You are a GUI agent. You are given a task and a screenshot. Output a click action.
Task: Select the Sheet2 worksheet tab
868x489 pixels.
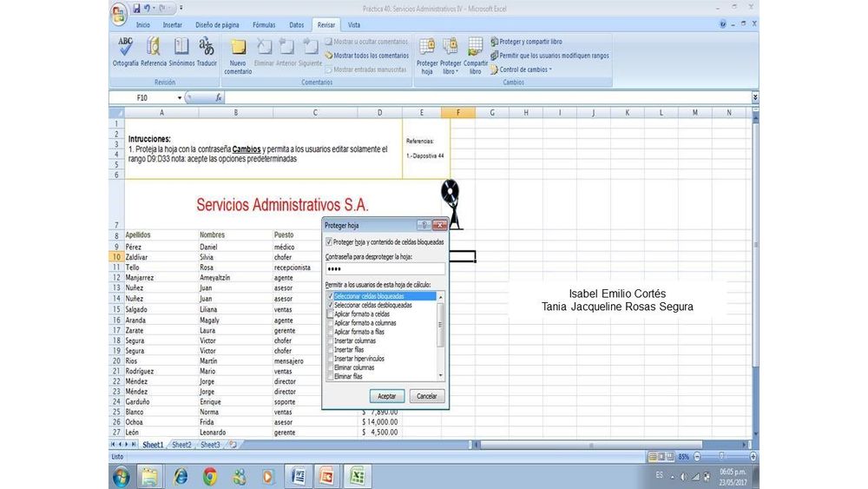[x=181, y=445]
